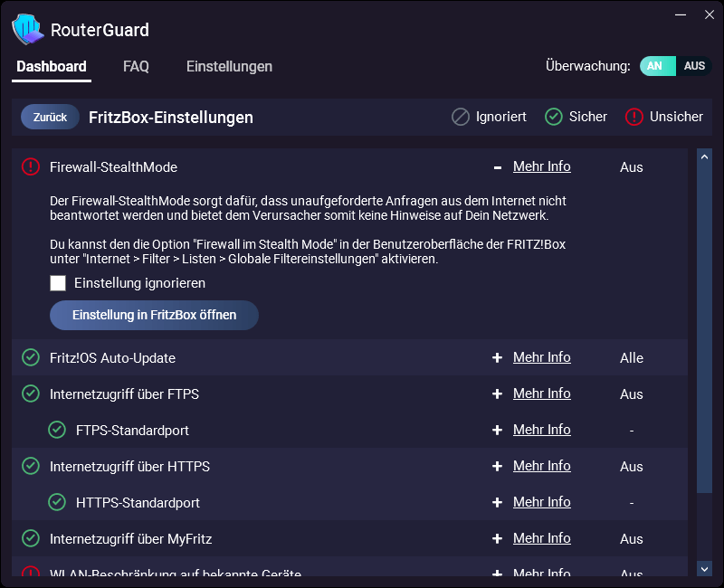Click the red warning icon beside Firewall-StealthMode
Image resolution: width=724 pixels, height=588 pixels.
point(31,166)
